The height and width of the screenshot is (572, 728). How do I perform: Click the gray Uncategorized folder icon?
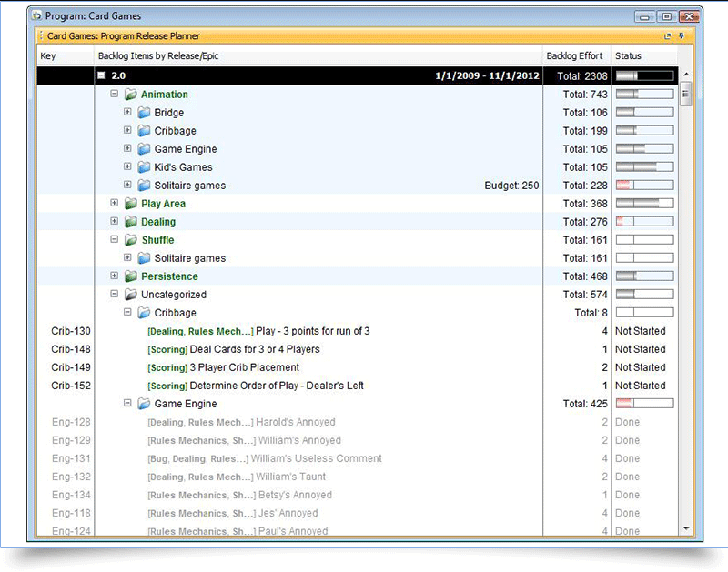click(131, 295)
